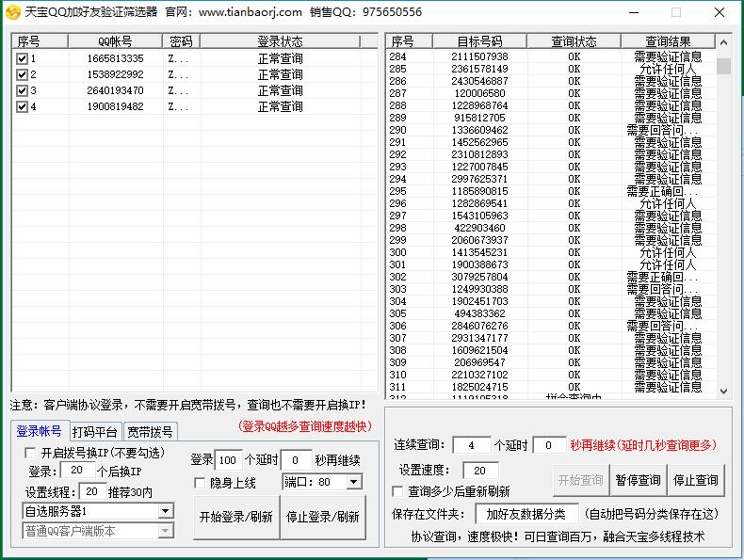
Task: Click row 290 result 需要回答问...
Action: (662, 131)
